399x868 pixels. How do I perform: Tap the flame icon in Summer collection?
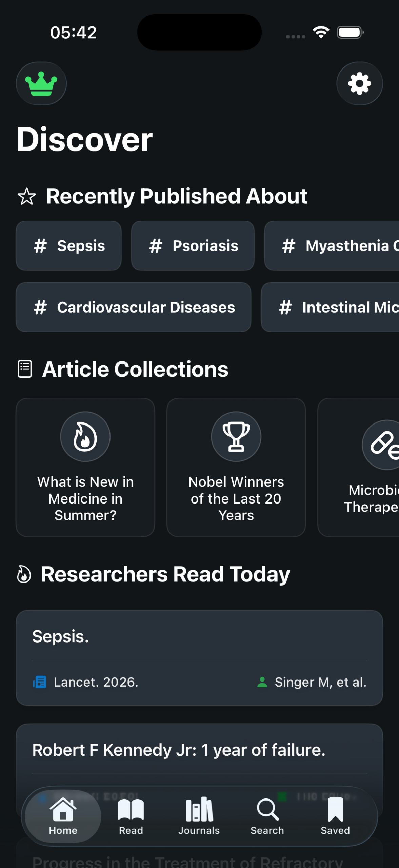tap(85, 436)
